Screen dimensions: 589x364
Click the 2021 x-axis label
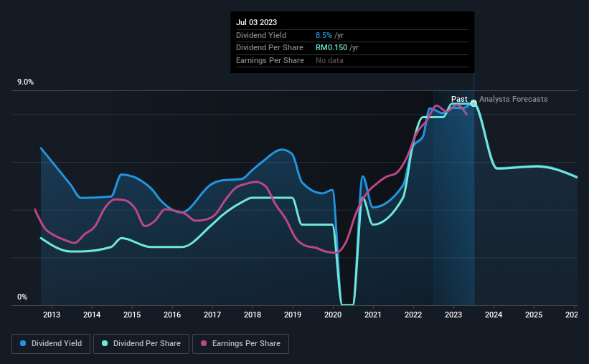(373, 315)
